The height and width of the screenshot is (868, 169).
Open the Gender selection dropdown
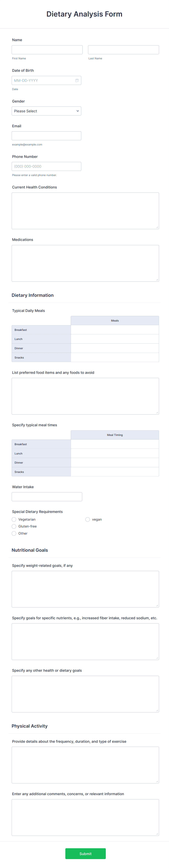click(x=46, y=111)
